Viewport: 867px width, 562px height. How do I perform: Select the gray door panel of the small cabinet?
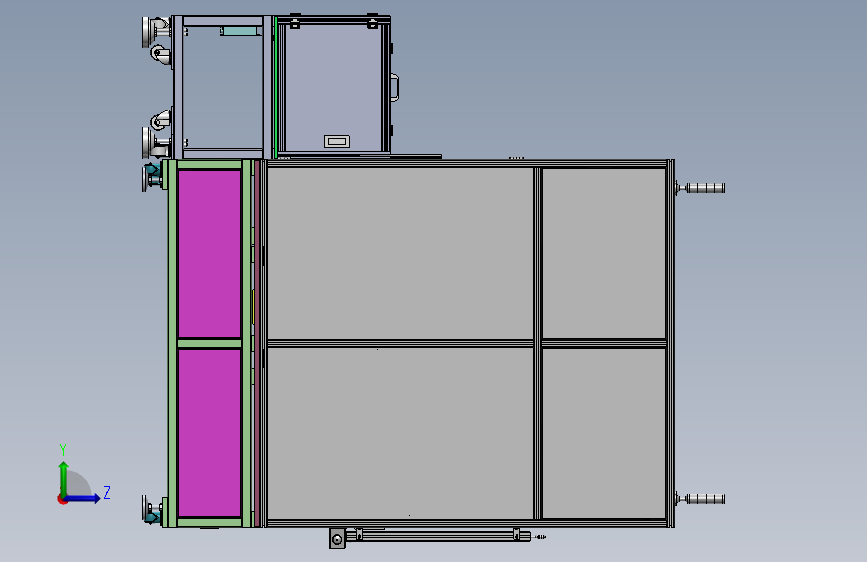pos(333,89)
